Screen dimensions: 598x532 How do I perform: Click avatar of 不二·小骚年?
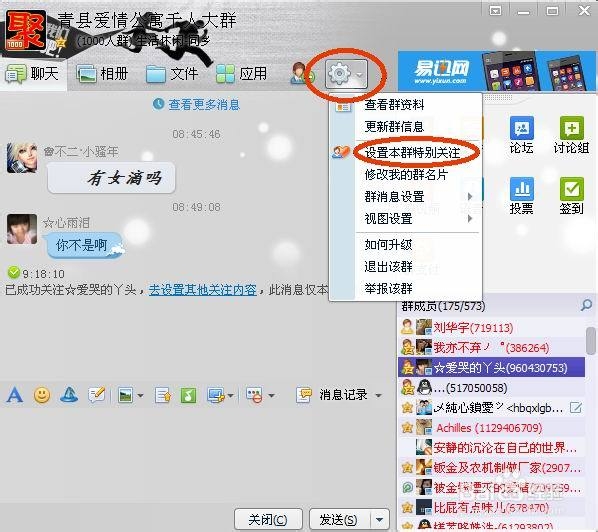[22, 158]
